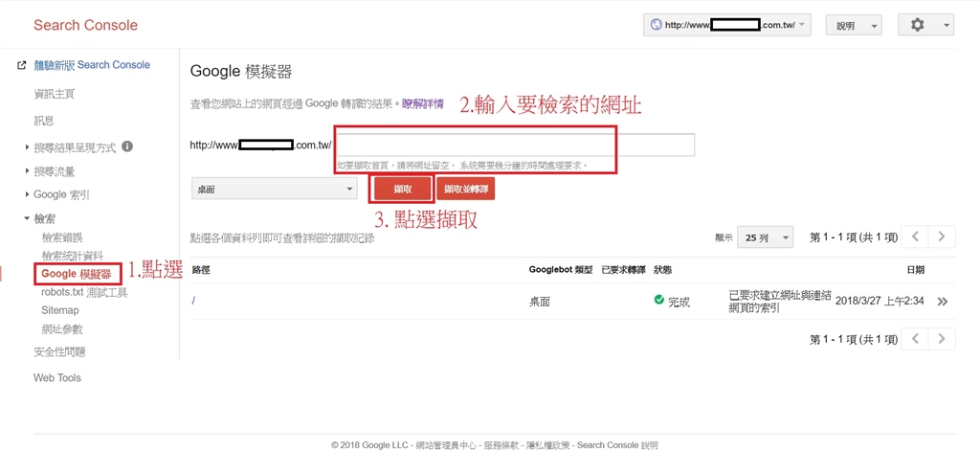Open robots.txt 測試工具 in sidebar
Image resolution: width=980 pixels, height=451 pixels.
pos(84,292)
